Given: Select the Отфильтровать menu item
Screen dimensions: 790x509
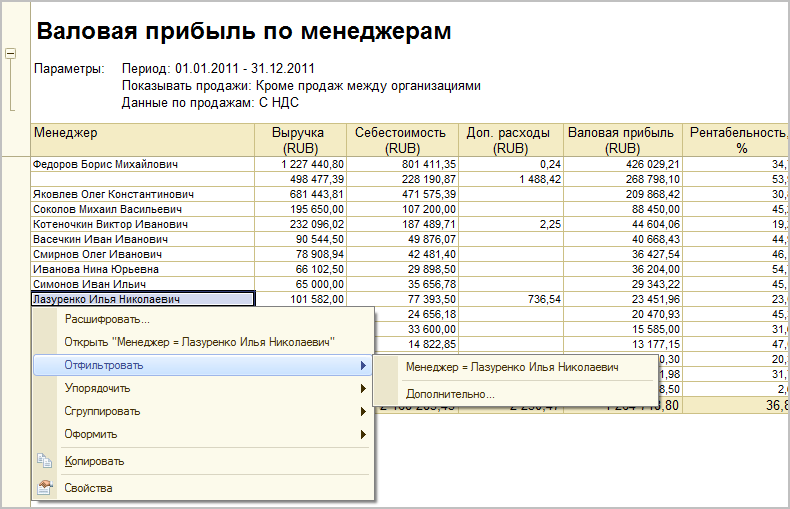Looking at the screenshot, I should (203, 365).
